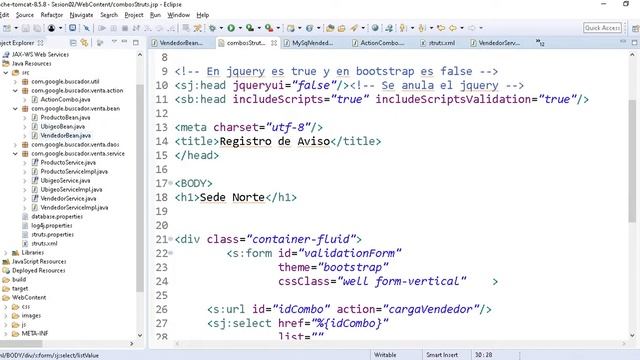The width and height of the screenshot is (640, 360).
Task: Click the blue square icon after the profile dropdown
Action: coord(72,28)
